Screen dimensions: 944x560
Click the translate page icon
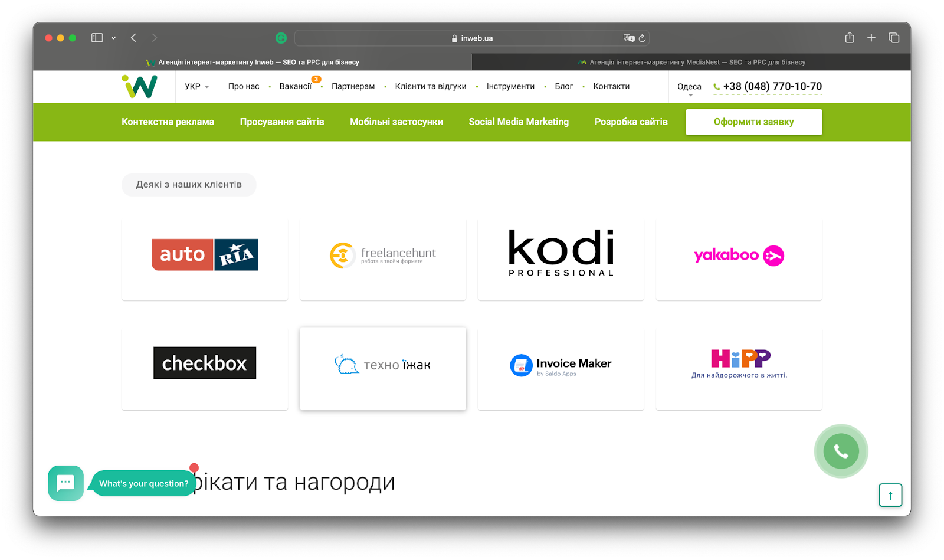point(629,38)
